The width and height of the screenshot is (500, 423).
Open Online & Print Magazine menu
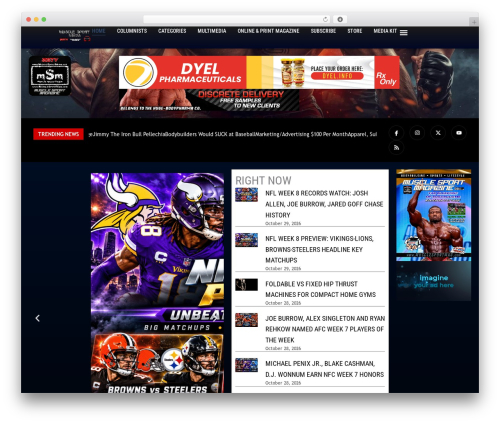click(x=268, y=31)
